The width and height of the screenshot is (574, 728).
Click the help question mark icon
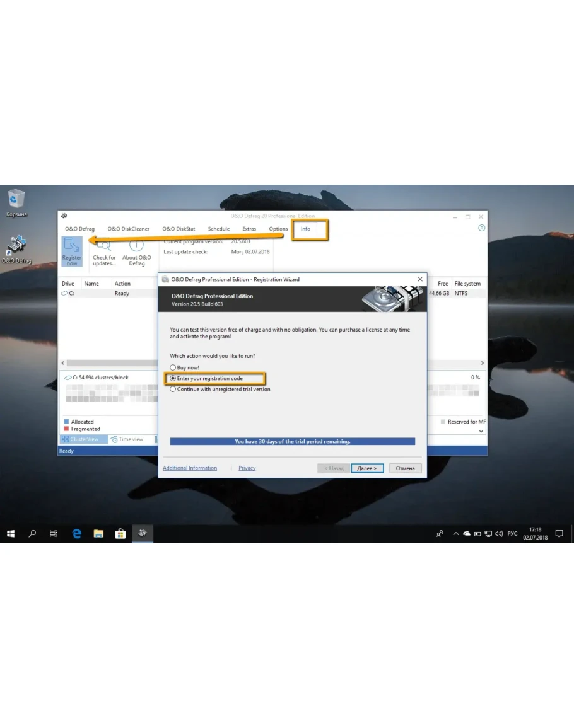482,228
